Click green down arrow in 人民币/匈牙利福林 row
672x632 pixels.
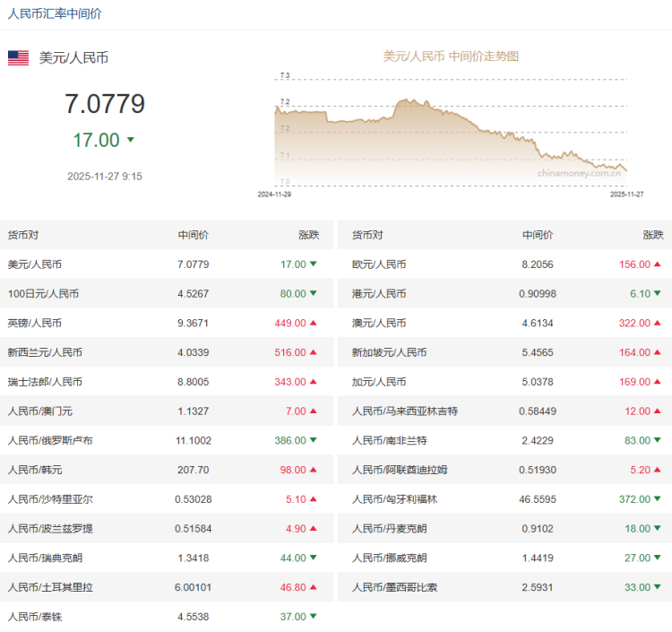click(657, 499)
